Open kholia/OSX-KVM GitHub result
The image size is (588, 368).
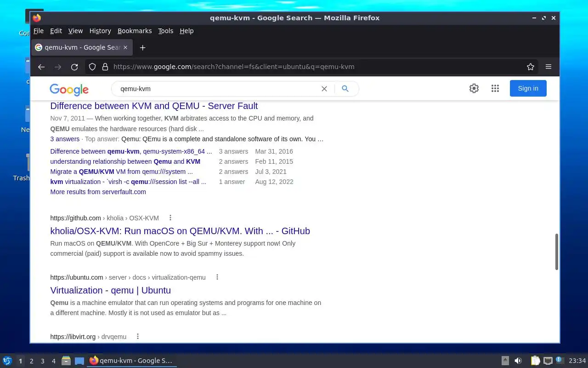point(180,231)
